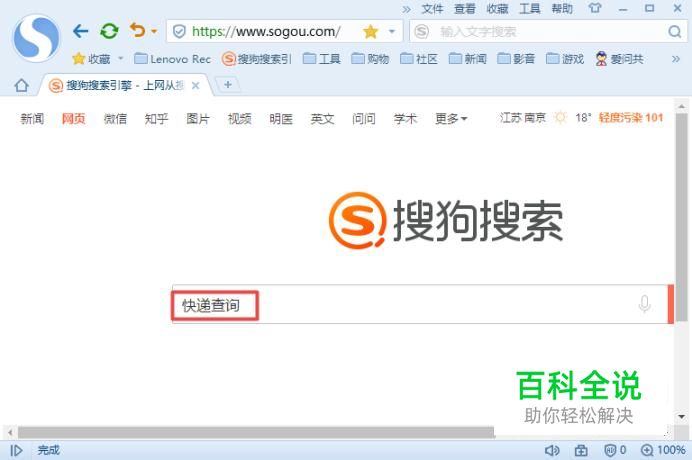
Task: Expand the 更多 dropdown
Action: [x=451, y=118]
